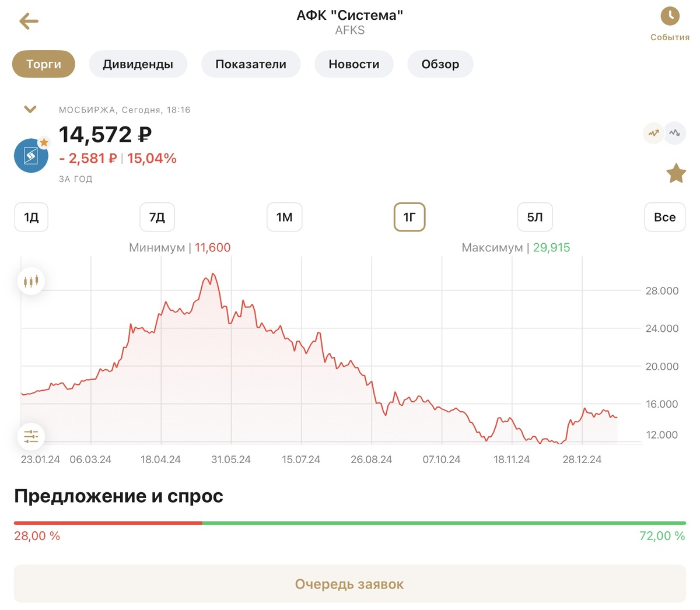Tap the Предложение и спрос heading

click(x=119, y=496)
